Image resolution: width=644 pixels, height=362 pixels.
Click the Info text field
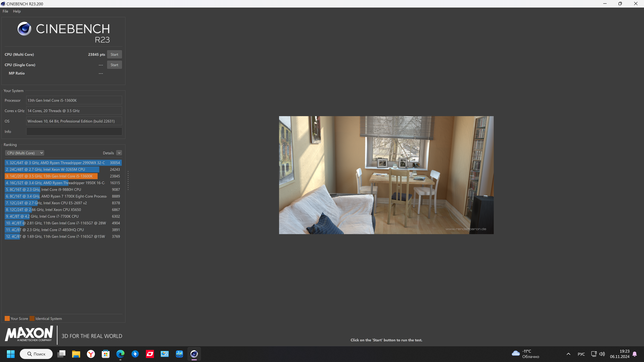74,131
